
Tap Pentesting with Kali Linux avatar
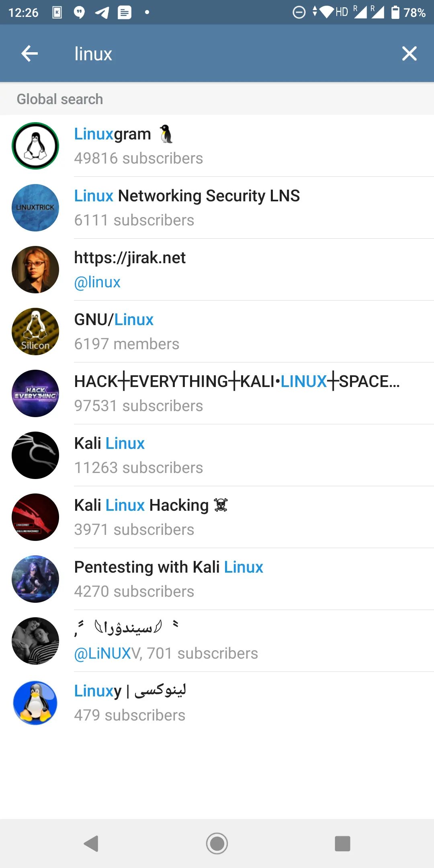35,579
